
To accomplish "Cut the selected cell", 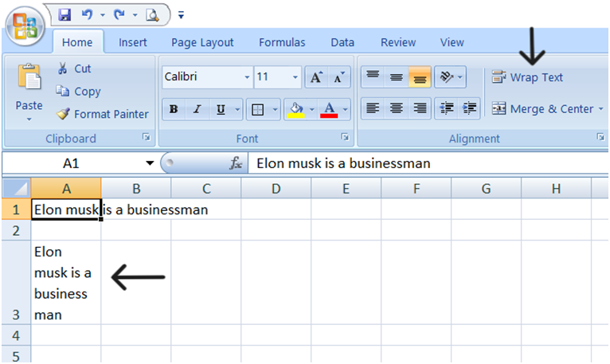I will pyautogui.click(x=74, y=68).
